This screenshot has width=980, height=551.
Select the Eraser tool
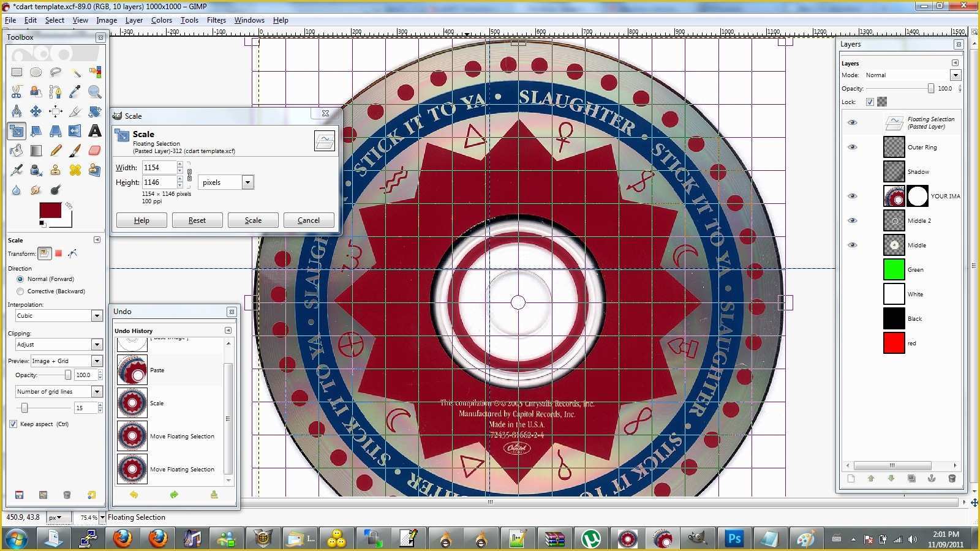[x=95, y=151]
